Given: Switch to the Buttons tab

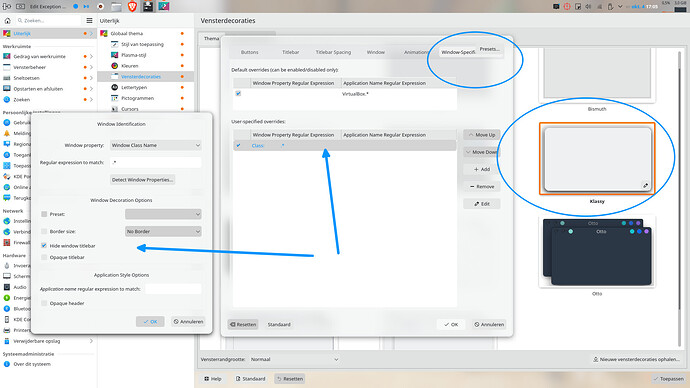Looking at the screenshot, I should coord(250,52).
